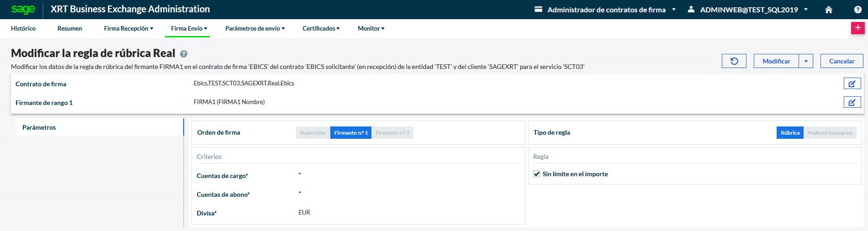Select Firmante n.º 1 signing order
The image size is (868, 231).
[x=350, y=133]
